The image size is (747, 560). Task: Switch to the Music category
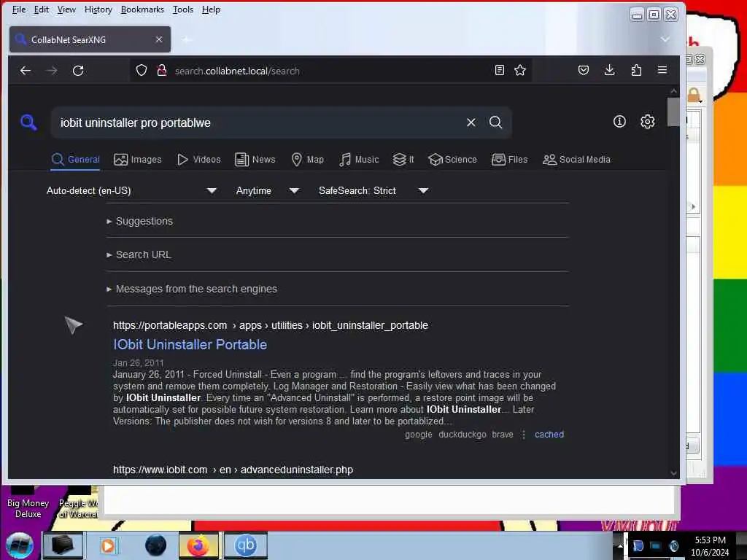359,160
